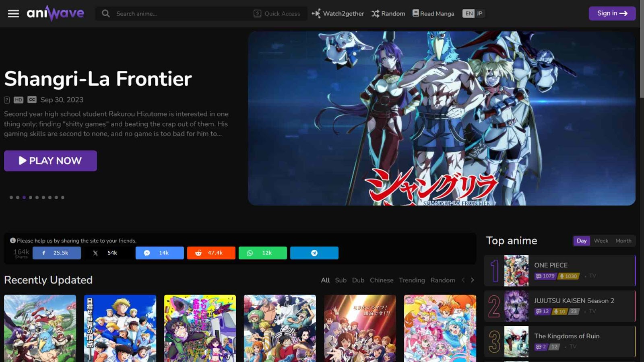The height and width of the screenshot is (362, 644).
Task: Select the second carousel dot
Action: tap(18, 197)
